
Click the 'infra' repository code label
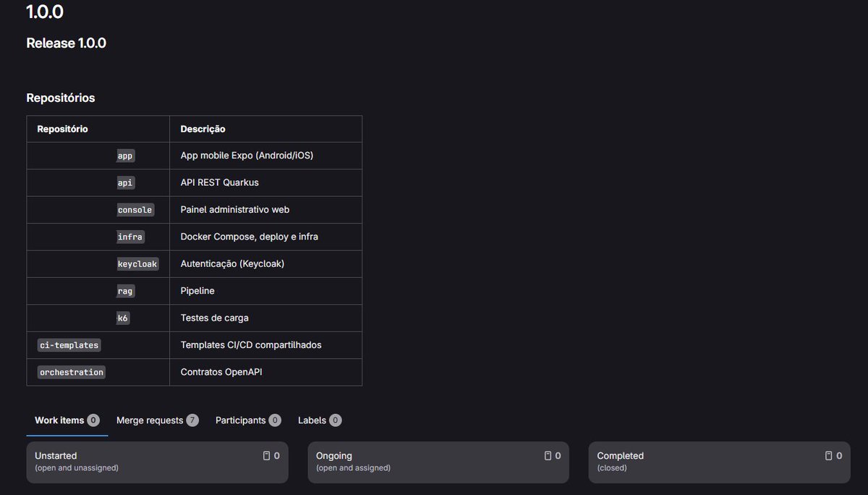[x=130, y=237]
